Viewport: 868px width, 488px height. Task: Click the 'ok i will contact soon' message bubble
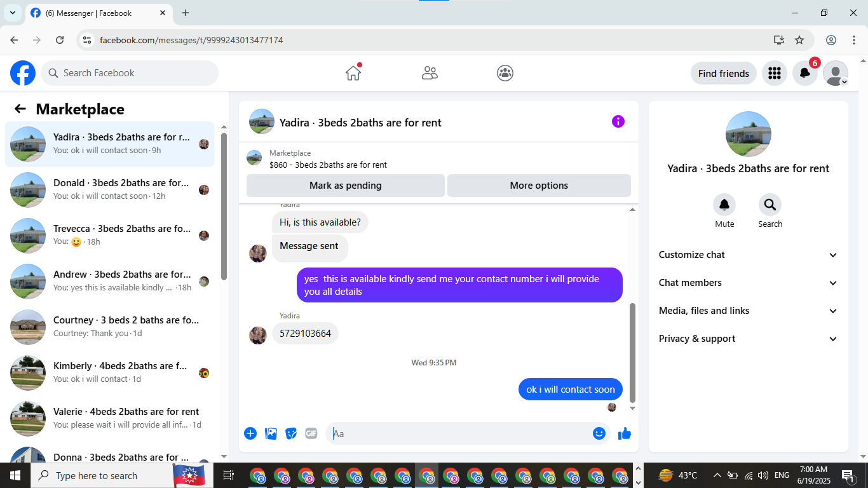[x=571, y=390]
